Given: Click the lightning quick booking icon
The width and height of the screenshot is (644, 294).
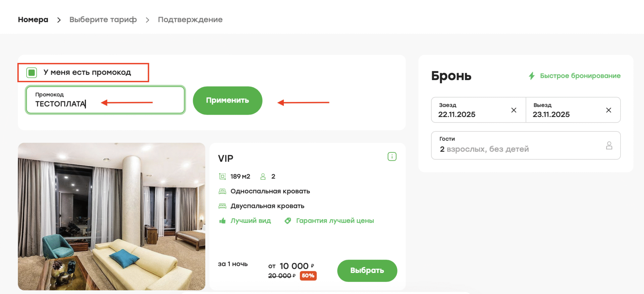Looking at the screenshot, I should click(x=532, y=76).
